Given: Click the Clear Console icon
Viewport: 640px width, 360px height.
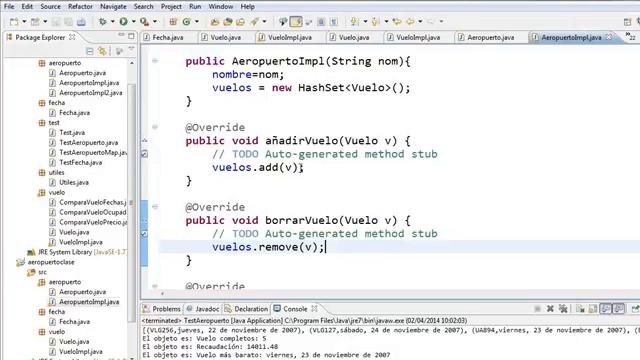Looking at the screenshot, I should pos(580,309).
